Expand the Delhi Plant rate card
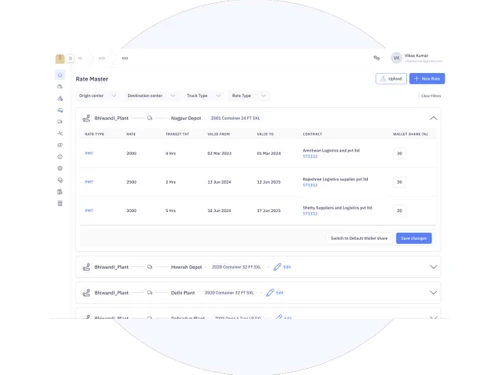The height and width of the screenshot is (375, 500). click(x=433, y=293)
